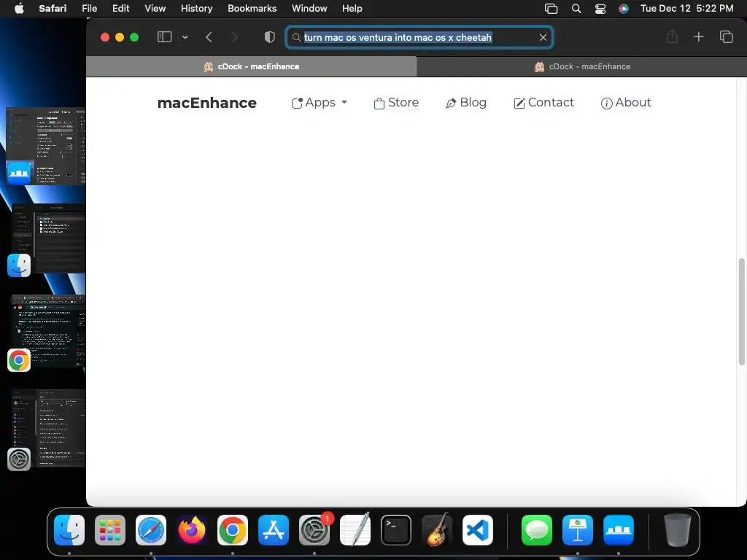Open Spotlight search in menu bar
The image size is (747, 560).
[576, 9]
